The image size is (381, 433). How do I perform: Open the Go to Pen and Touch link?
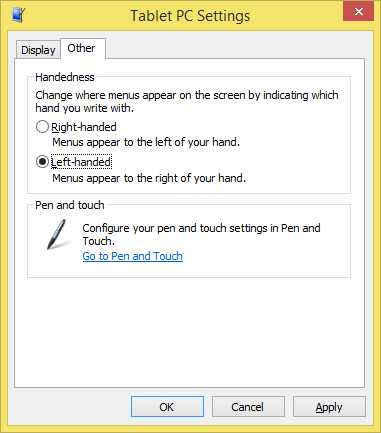click(133, 256)
